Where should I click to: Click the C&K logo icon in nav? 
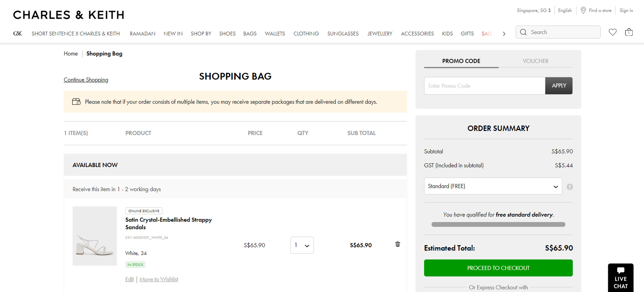(x=17, y=34)
